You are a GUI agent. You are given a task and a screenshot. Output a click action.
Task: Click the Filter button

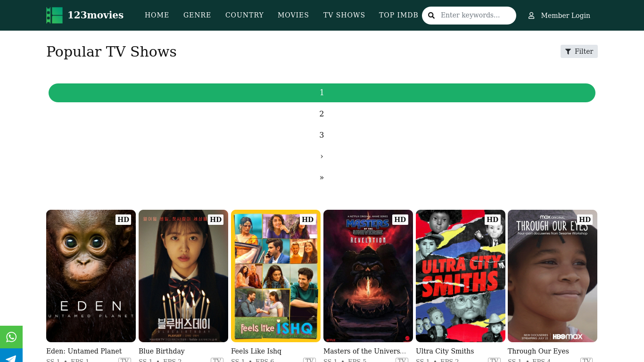pos(579,51)
